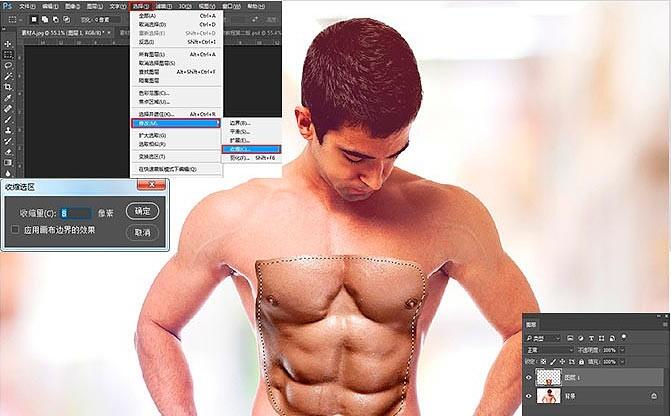Select the History Brush tool
671x416 pixels.
coord(8,141)
